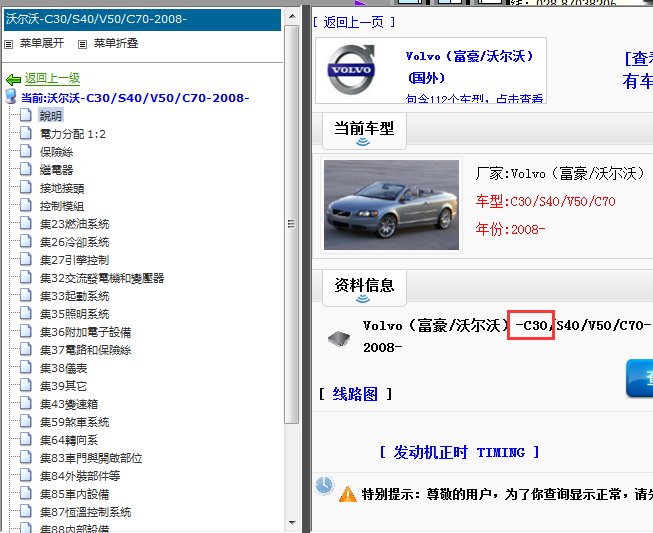Click the convertible car photo

pyautogui.click(x=391, y=205)
